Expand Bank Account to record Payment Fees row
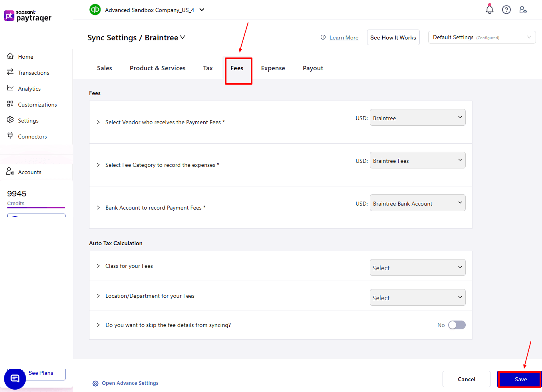Viewport: 542px width, 392px height. point(98,208)
